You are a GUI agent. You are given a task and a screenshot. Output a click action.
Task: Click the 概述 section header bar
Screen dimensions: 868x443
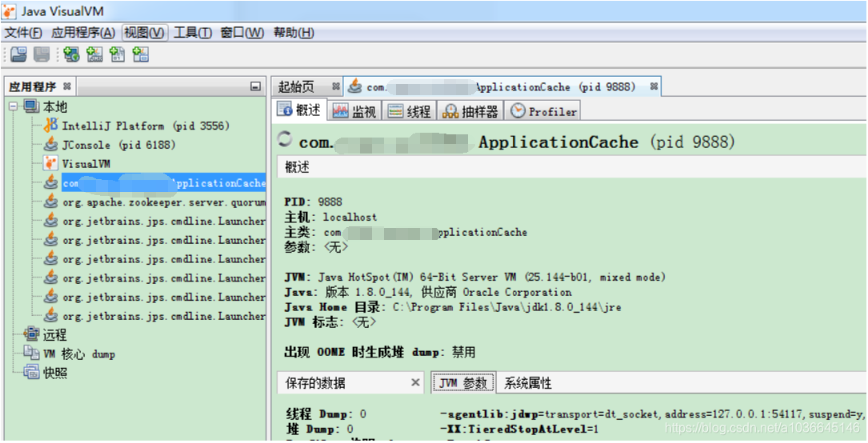click(572, 167)
